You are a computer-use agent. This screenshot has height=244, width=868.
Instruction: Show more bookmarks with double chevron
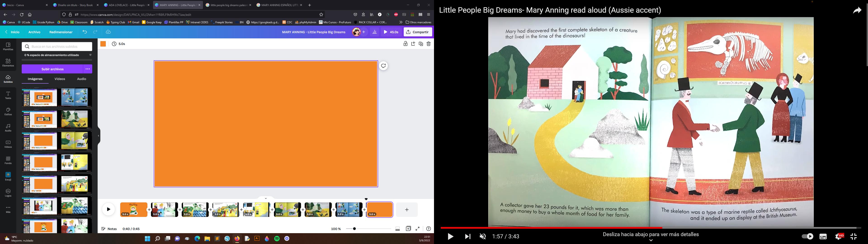click(x=401, y=22)
